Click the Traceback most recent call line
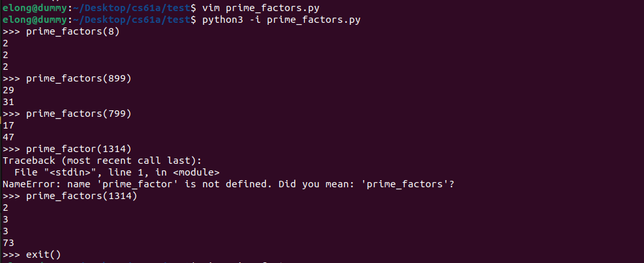The height and width of the screenshot is (263, 644). point(90,161)
